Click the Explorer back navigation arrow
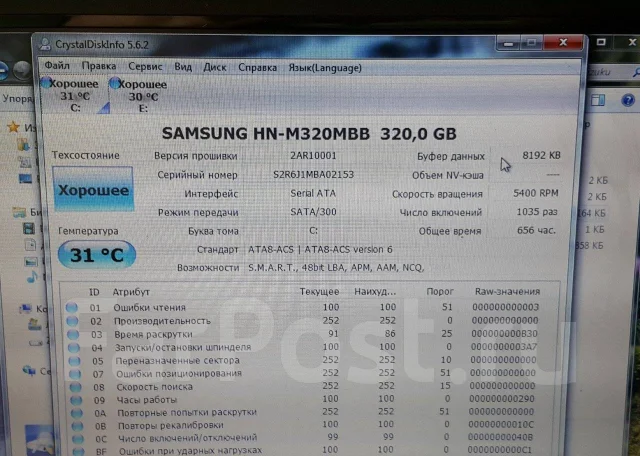 3,71
